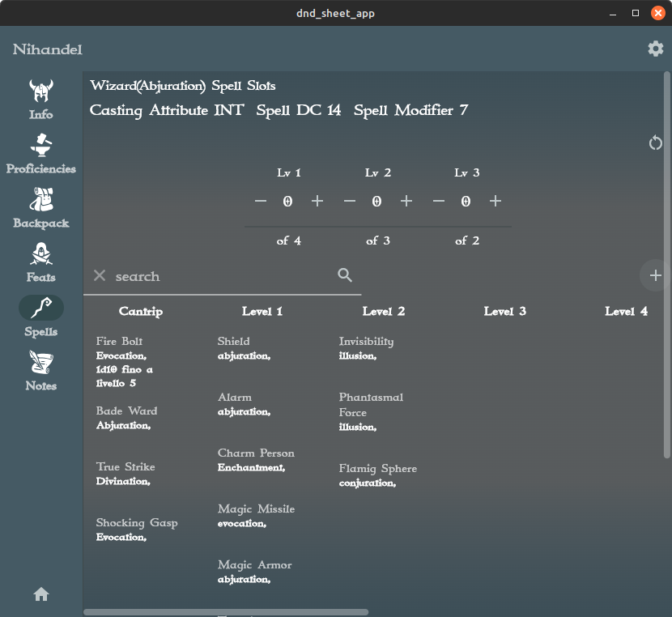Open settings gear icon
This screenshot has height=617, width=672.
pyautogui.click(x=655, y=49)
